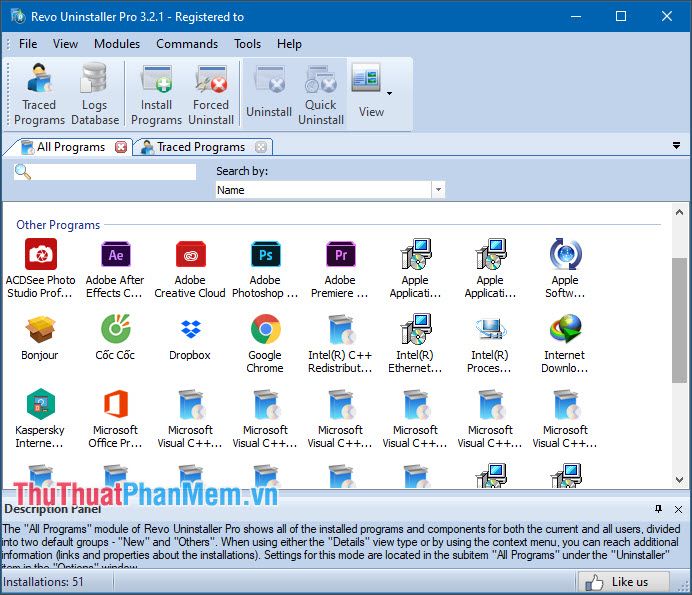Screen dimensions: 692x595
Task: Click the View toolbar icon
Action: 366,78
